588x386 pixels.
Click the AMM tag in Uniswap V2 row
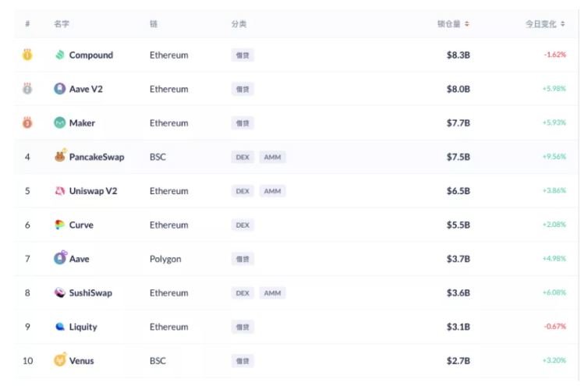click(272, 191)
